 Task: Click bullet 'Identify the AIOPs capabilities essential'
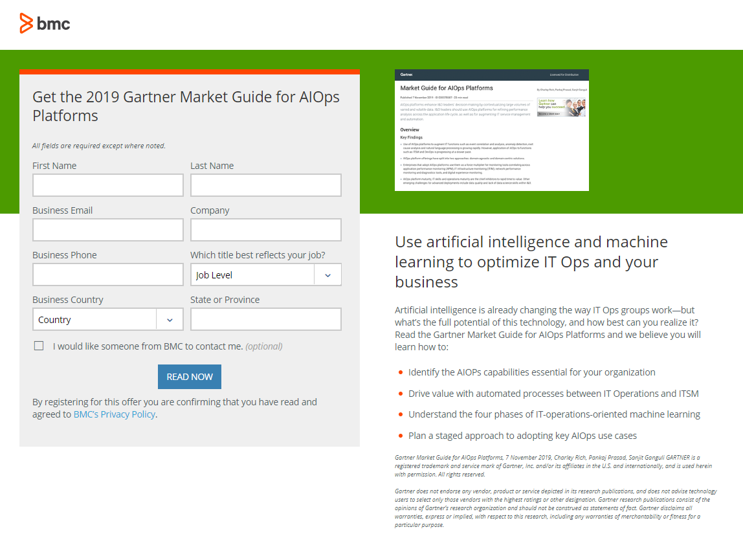click(x=531, y=372)
